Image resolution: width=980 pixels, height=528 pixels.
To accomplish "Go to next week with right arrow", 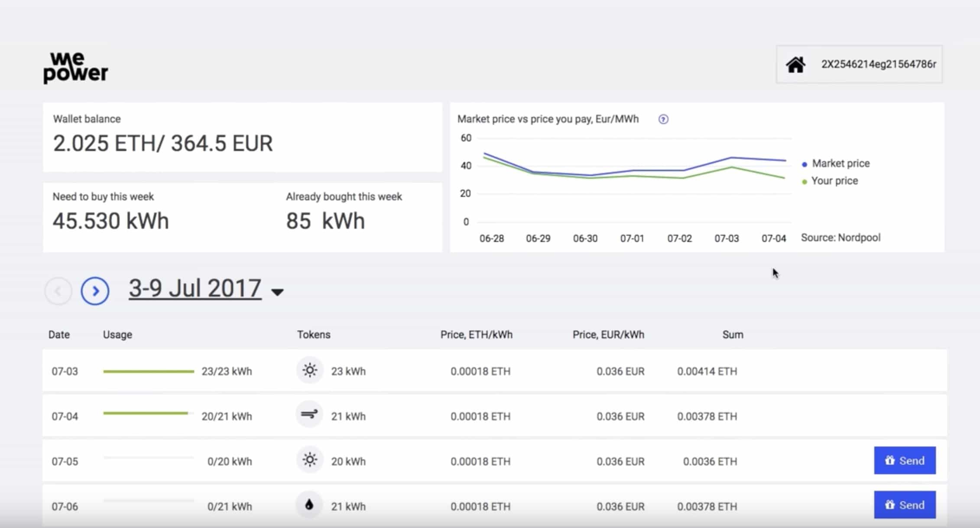I will [95, 291].
